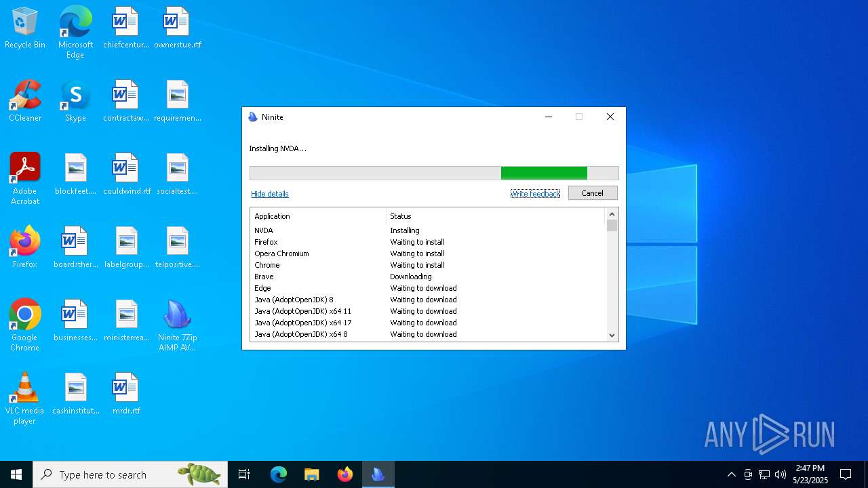
Task: Open telpositive image file on desktop
Action: click(178, 247)
